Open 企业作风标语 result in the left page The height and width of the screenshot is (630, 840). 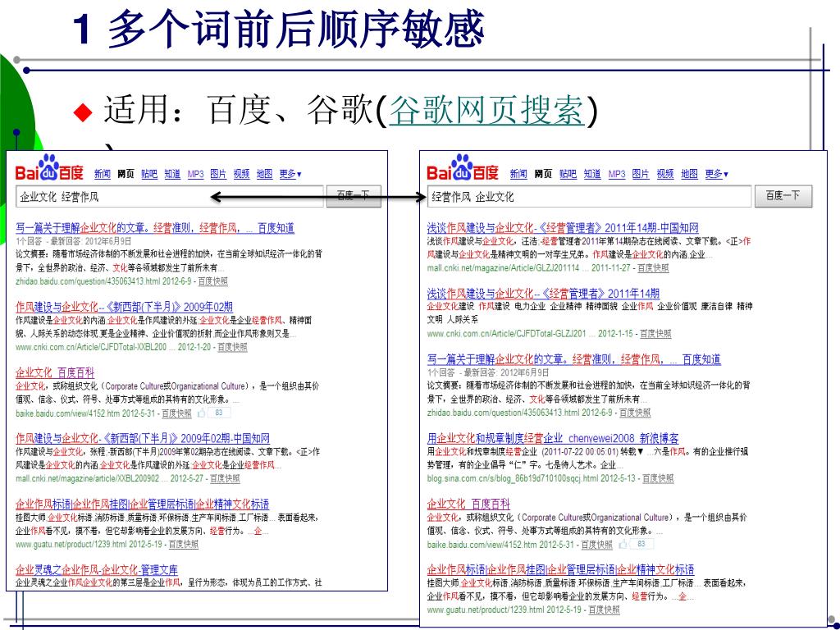(142, 504)
